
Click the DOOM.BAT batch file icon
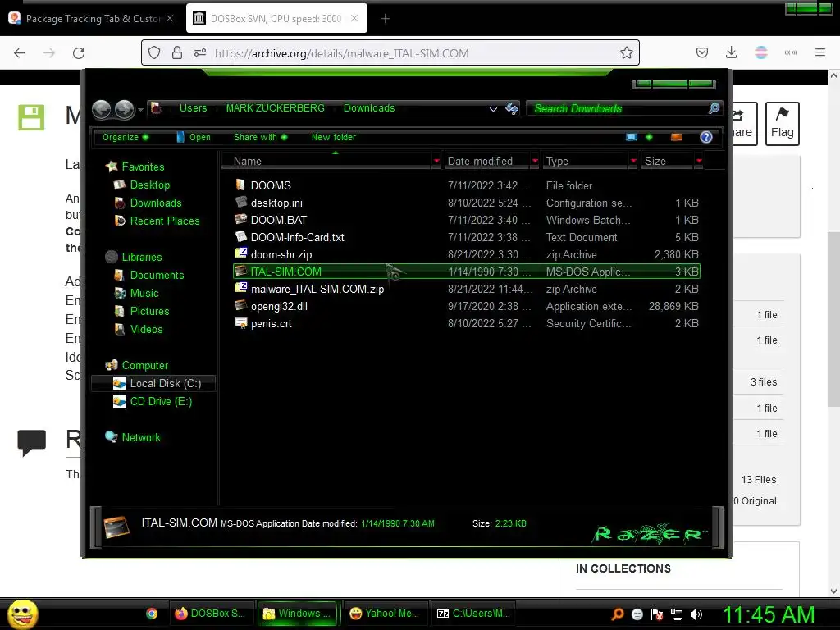pos(240,220)
